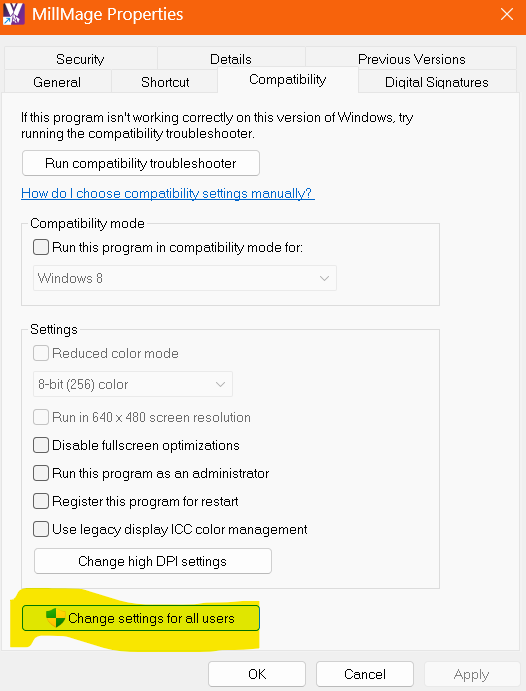Enable Run this program in compatibility mode
This screenshot has width=526, height=691.
pos(41,247)
